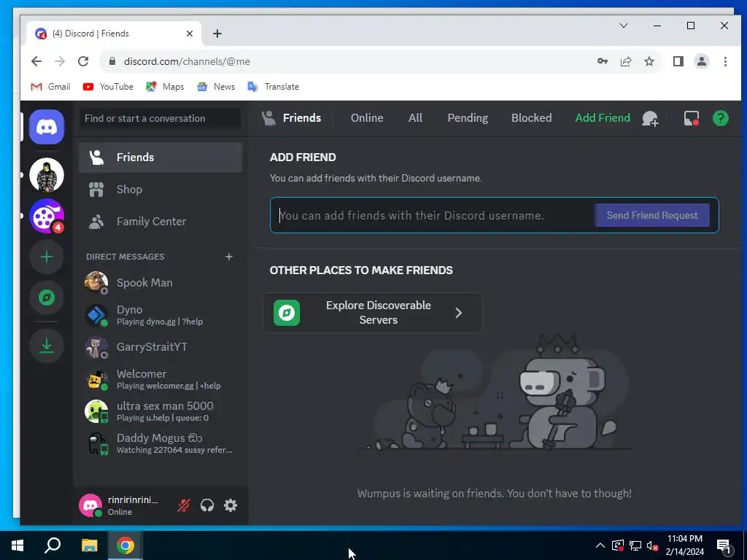
Task: Open DM with ultra sex man 5000
Action: click(x=160, y=411)
